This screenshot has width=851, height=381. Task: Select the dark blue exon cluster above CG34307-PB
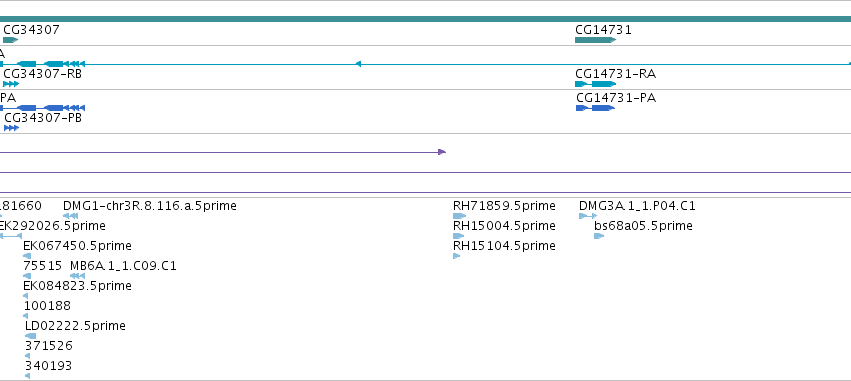[x=50, y=108]
